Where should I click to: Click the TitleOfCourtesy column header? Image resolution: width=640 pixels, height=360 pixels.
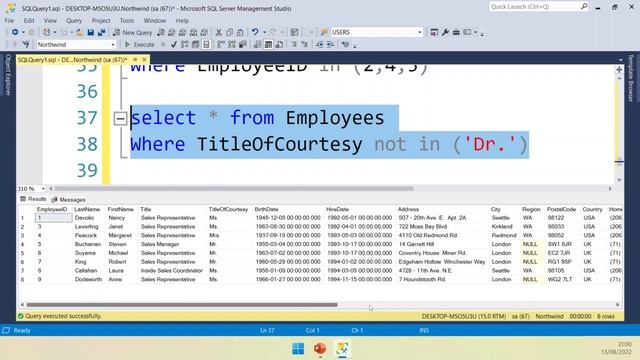[228, 209]
